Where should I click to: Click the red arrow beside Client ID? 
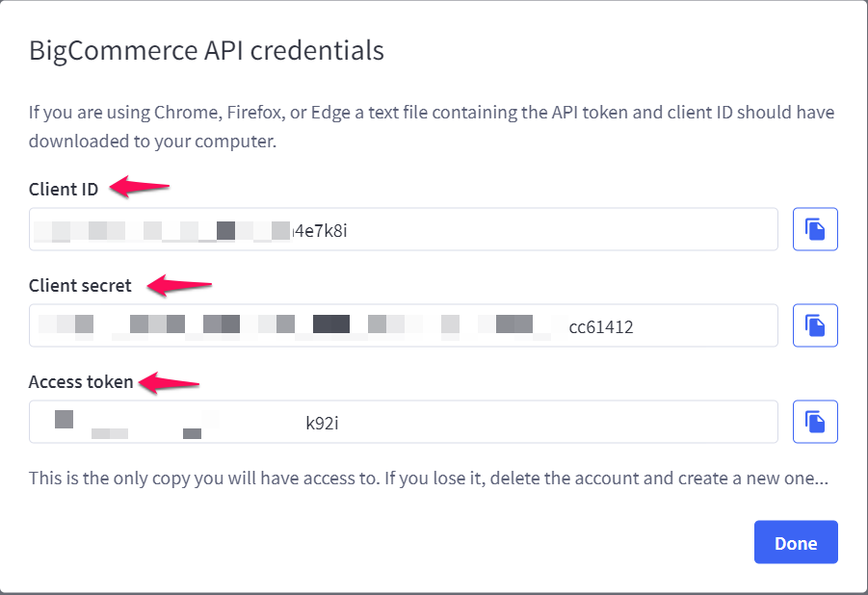pos(139,187)
